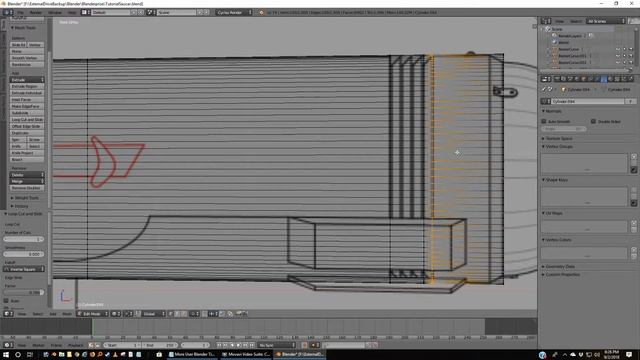Expand the History panel

[20, 206]
